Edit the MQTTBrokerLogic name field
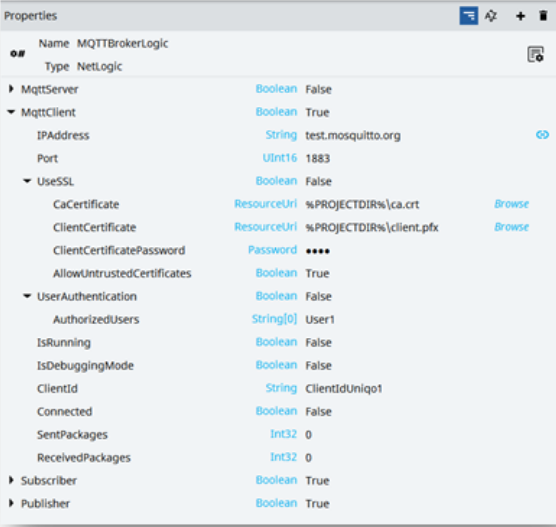Screen dimensions: 556x527 tap(122, 44)
